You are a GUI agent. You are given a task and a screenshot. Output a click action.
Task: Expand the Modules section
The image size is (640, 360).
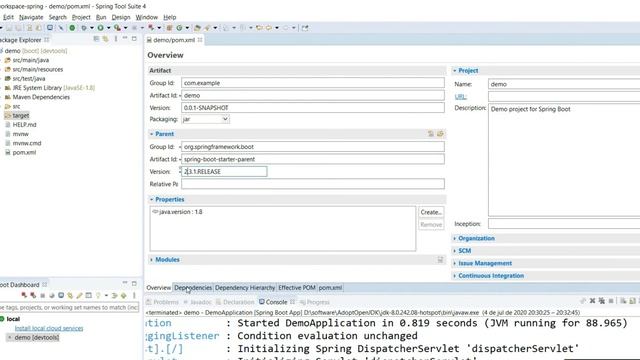151,260
